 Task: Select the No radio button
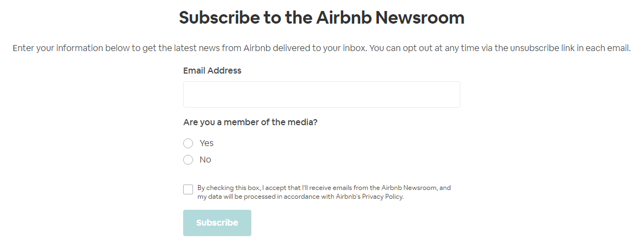pyautogui.click(x=188, y=160)
